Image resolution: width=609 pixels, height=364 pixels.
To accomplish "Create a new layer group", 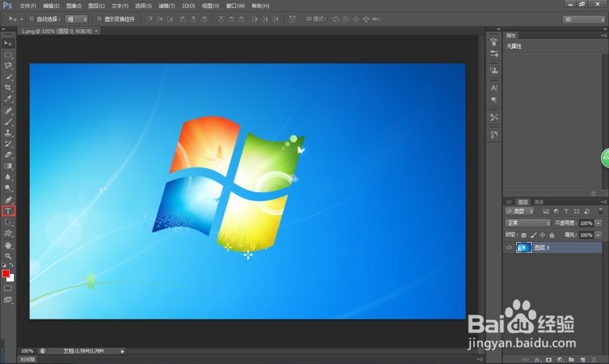I will point(571,360).
